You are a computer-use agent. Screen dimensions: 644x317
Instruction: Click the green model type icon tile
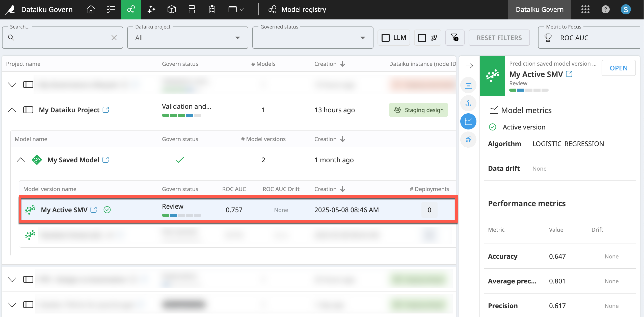pos(493,76)
